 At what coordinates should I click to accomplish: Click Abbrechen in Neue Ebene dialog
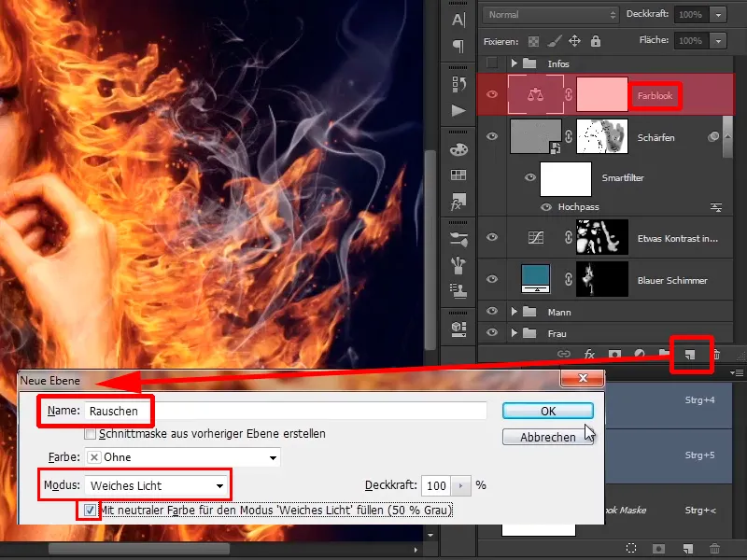pyautogui.click(x=548, y=437)
